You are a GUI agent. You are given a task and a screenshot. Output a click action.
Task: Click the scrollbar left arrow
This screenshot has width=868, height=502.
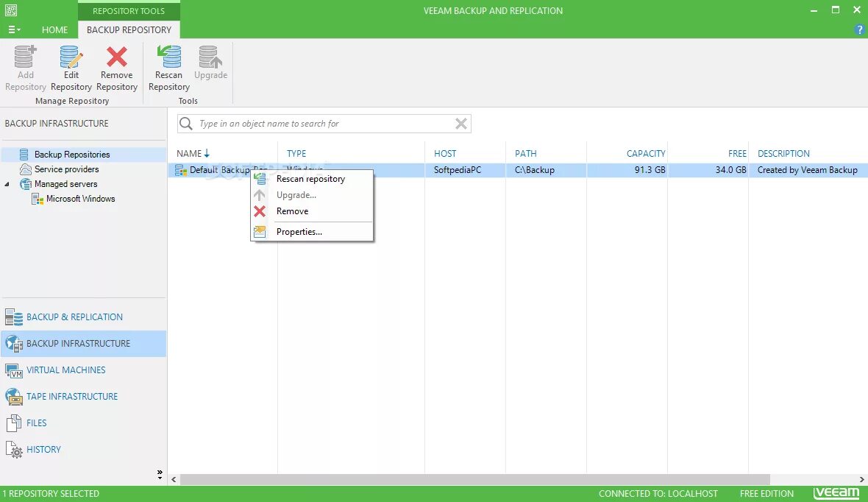point(174,479)
